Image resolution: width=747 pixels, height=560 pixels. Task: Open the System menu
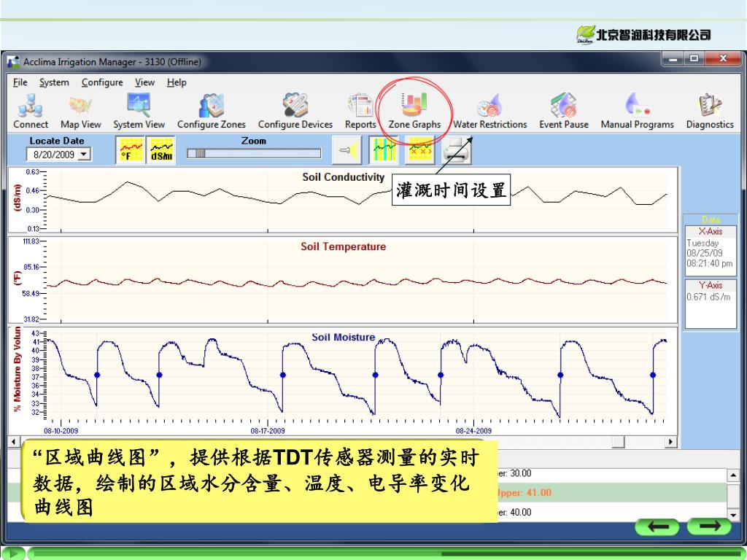coord(54,82)
